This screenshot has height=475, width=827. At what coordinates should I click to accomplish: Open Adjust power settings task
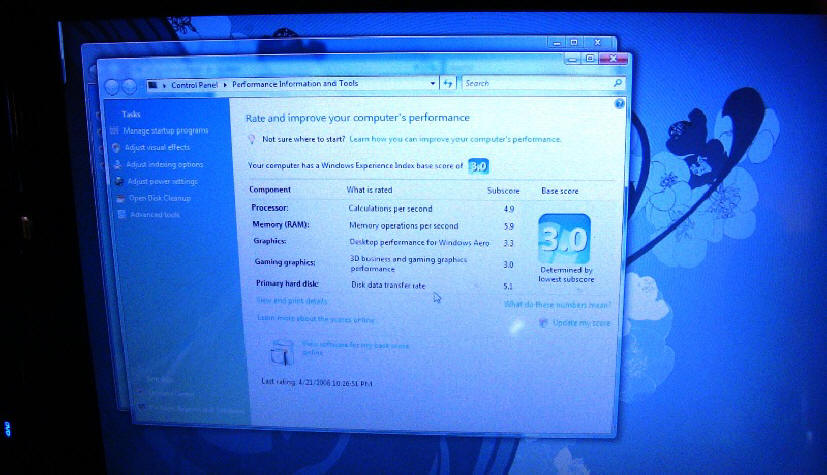click(162, 181)
